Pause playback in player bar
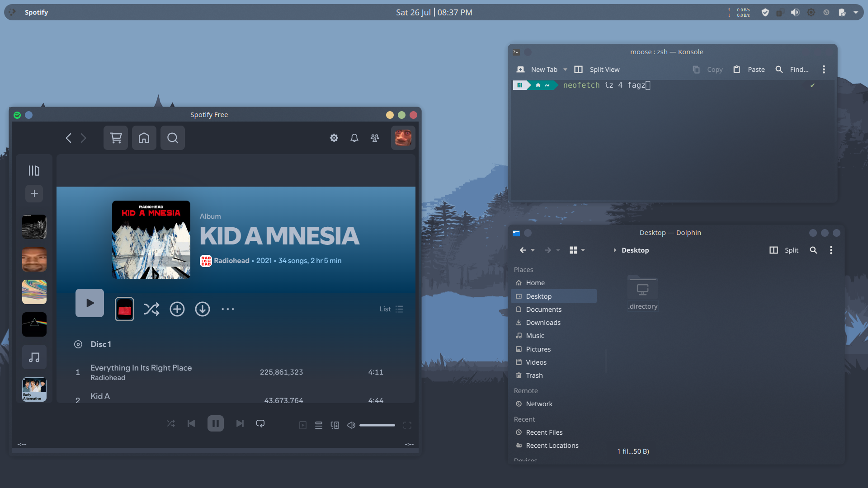Screen dimensions: 868x488 [216, 423]
